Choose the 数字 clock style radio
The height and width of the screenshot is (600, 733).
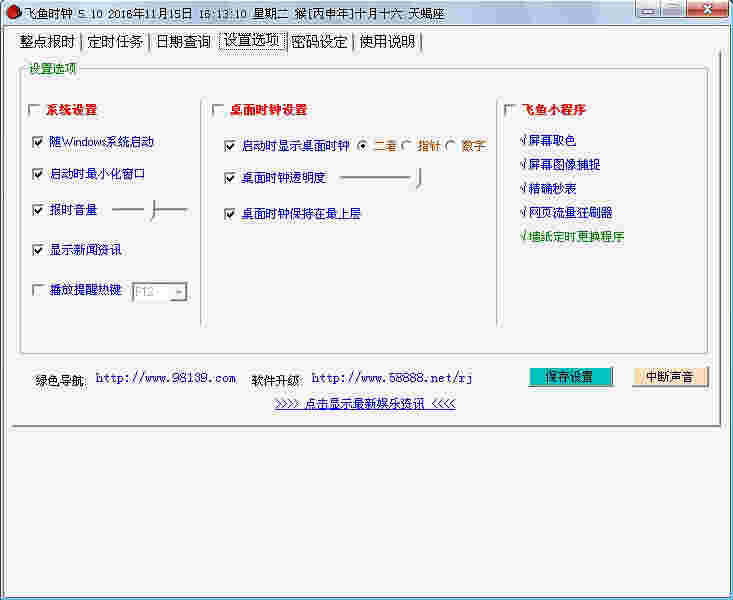click(451, 146)
